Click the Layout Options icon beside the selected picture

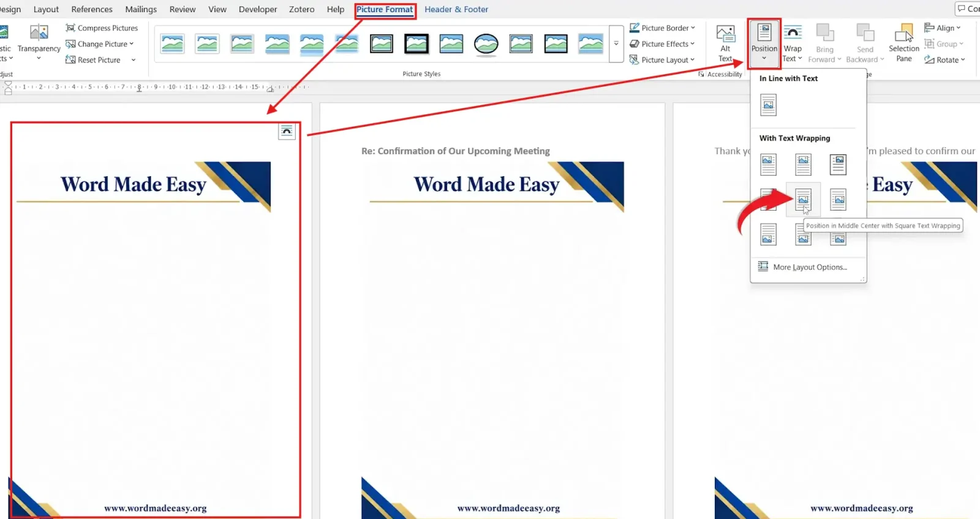coord(287,132)
